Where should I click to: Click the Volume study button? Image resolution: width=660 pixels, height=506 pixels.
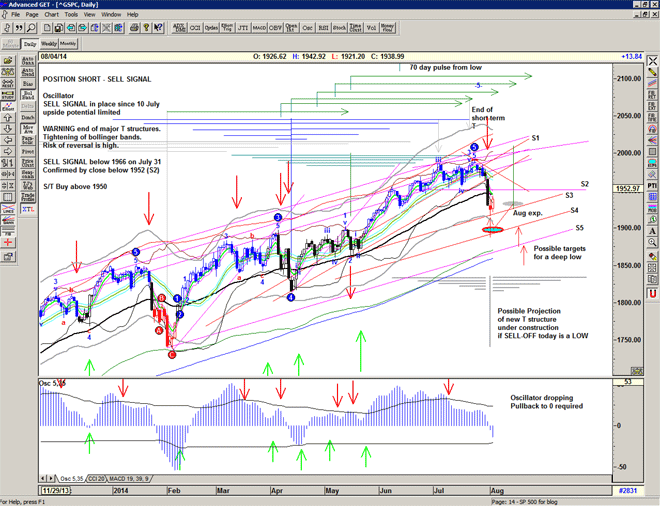pyautogui.click(x=369, y=29)
